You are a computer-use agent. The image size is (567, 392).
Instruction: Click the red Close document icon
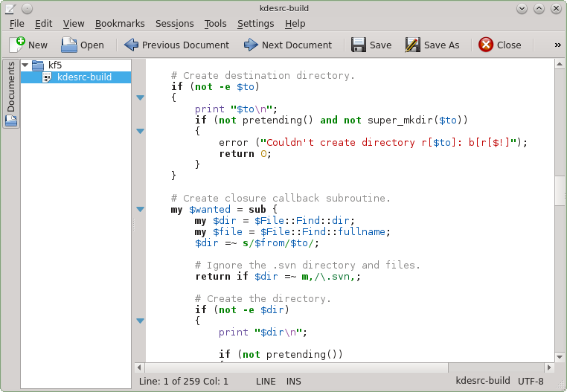pyautogui.click(x=486, y=45)
